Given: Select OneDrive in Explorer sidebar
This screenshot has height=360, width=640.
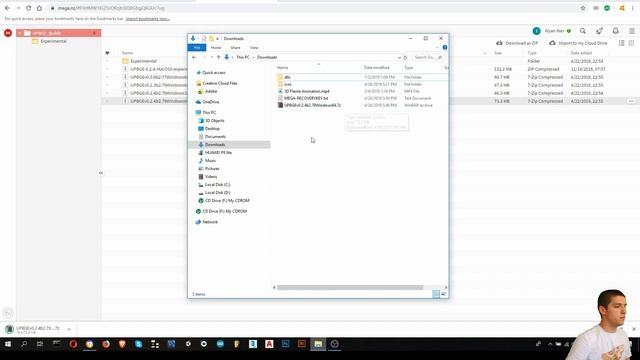Looking at the screenshot, I should pyautogui.click(x=211, y=102).
